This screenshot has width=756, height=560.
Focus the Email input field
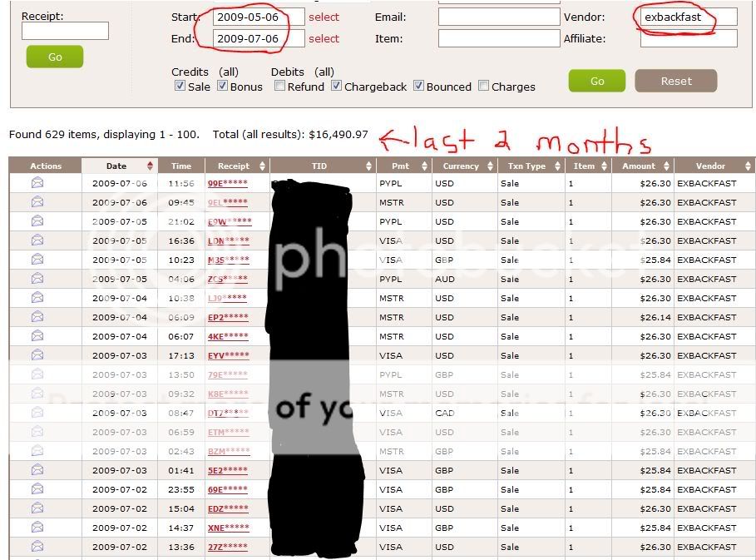(x=499, y=17)
